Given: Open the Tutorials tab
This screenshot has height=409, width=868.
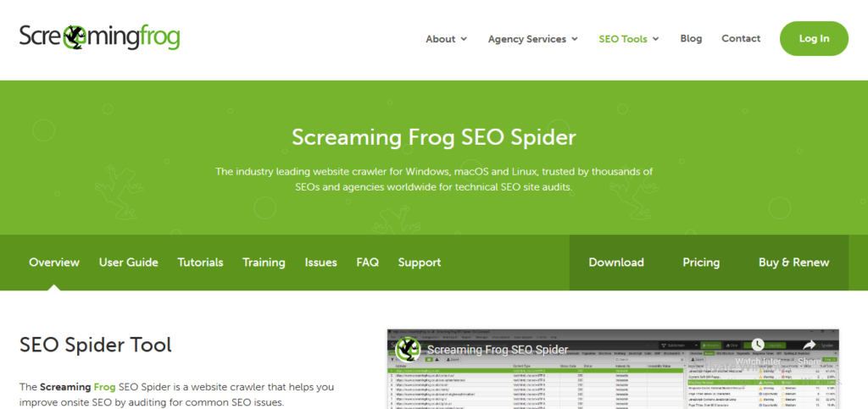Looking at the screenshot, I should click(x=200, y=263).
